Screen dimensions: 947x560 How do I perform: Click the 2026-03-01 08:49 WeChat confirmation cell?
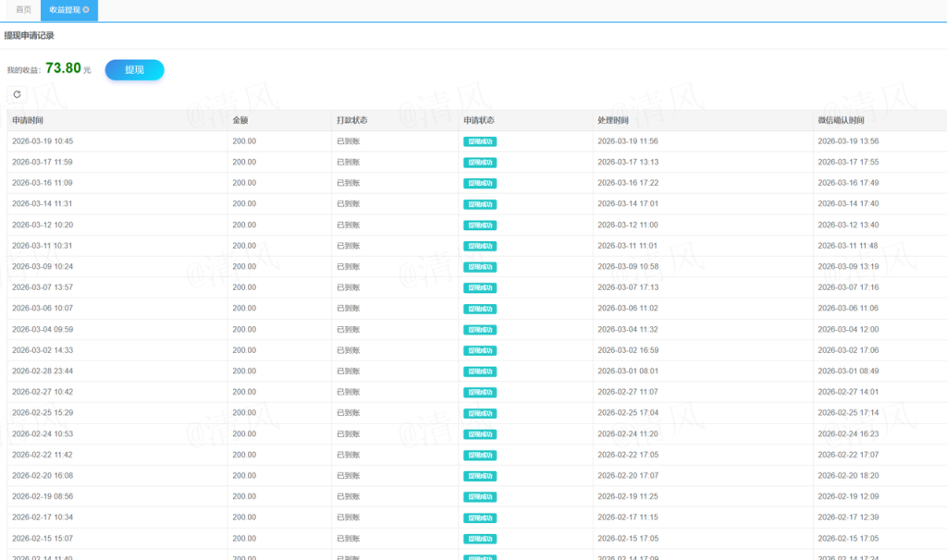click(x=848, y=371)
